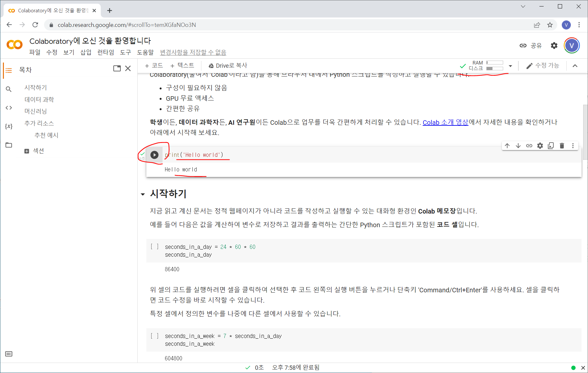Viewport: 588px width, 373px height.
Task: Open more cell actions menu
Action: click(573, 146)
